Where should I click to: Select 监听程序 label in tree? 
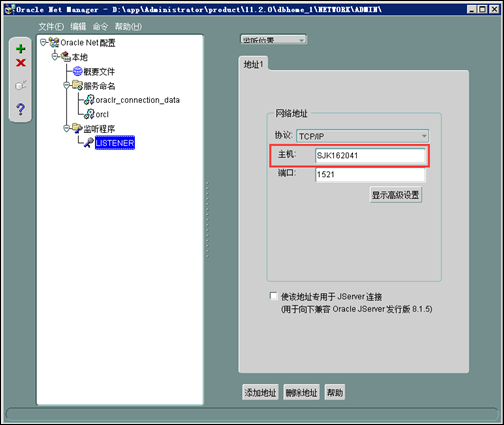click(x=99, y=129)
